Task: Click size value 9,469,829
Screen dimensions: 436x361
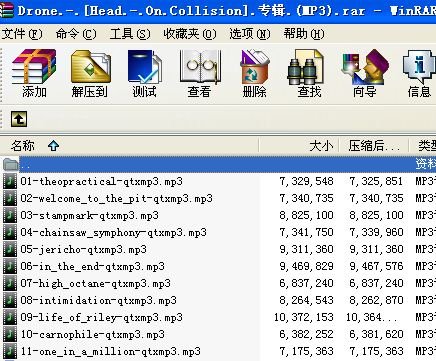Action: pyautogui.click(x=307, y=266)
